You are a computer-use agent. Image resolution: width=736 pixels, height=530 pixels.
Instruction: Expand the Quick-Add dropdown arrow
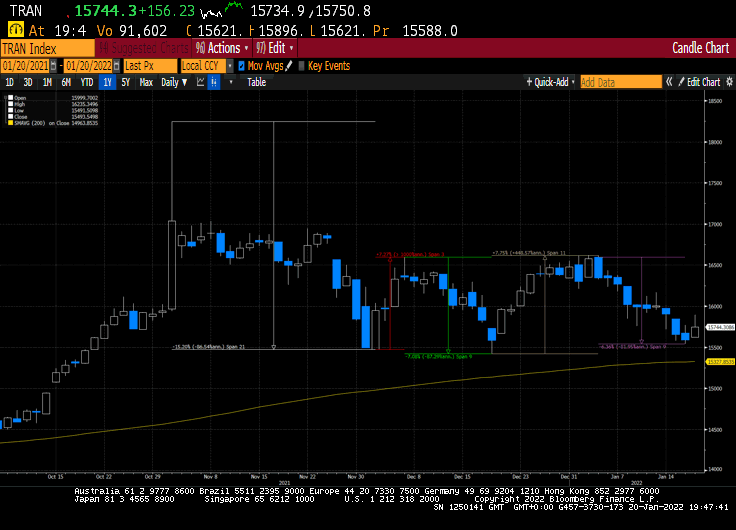point(573,82)
